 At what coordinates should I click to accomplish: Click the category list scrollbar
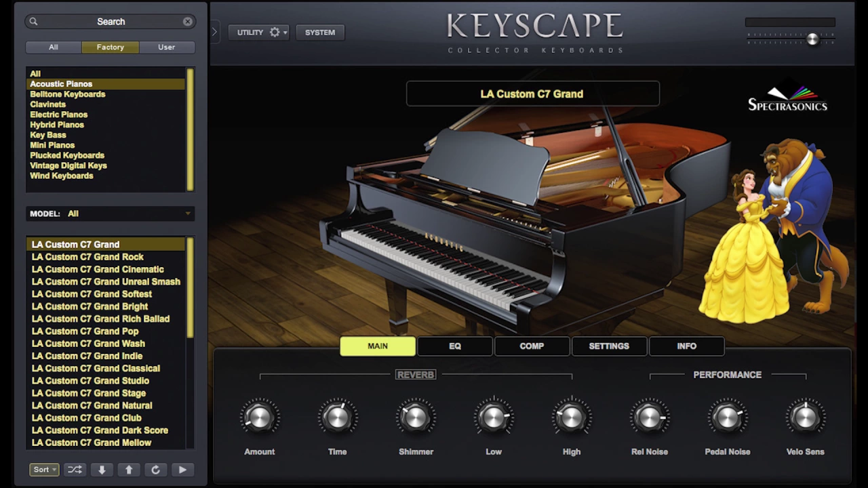click(x=191, y=129)
